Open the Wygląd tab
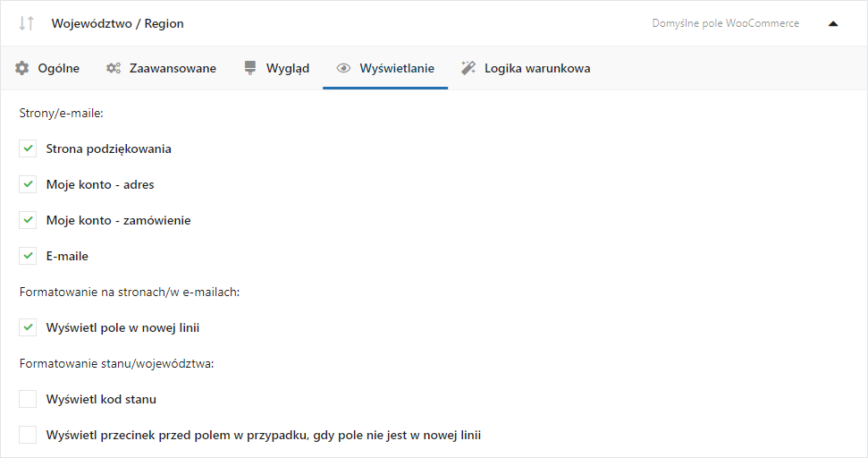 coord(276,68)
